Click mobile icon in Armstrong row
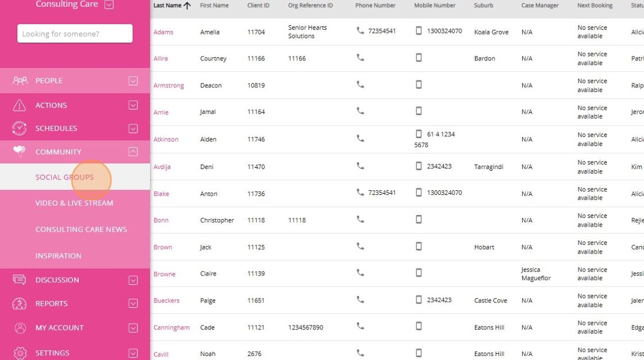Screen dimensions: 644x360 (x=419, y=84)
